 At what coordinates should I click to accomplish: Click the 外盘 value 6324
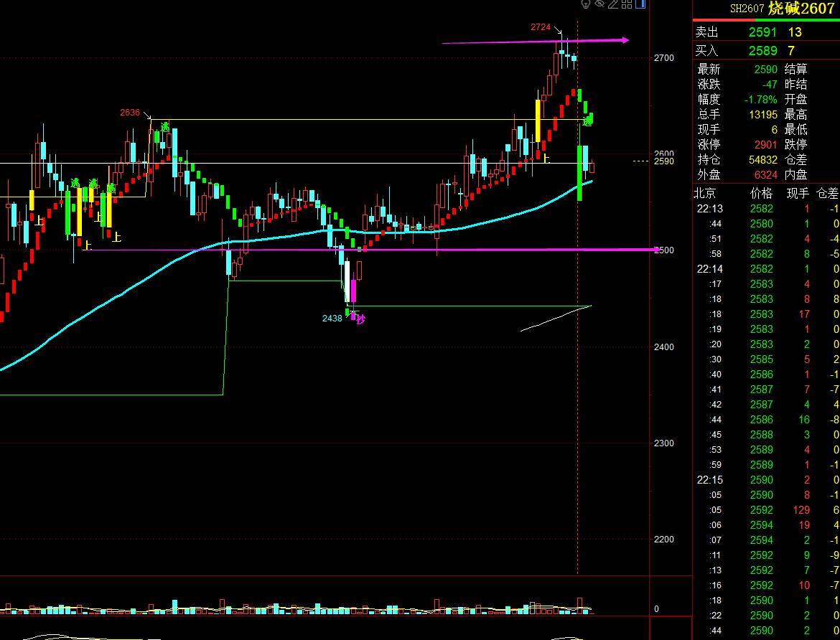coord(765,174)
